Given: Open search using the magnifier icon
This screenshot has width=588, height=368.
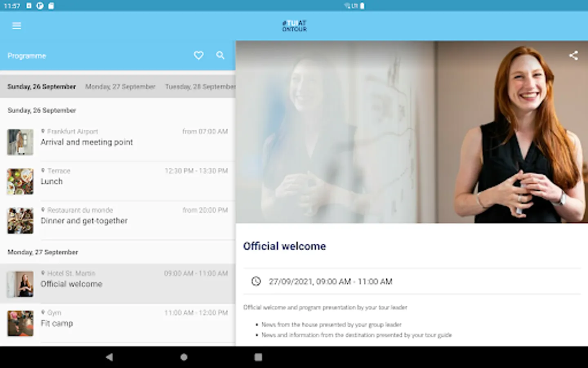Looking at the screenshot, I should point(220,55).
